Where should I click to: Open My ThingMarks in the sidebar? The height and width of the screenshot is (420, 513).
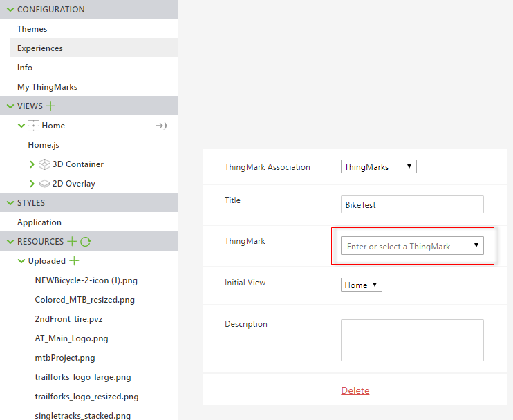[x=47, y=87]
